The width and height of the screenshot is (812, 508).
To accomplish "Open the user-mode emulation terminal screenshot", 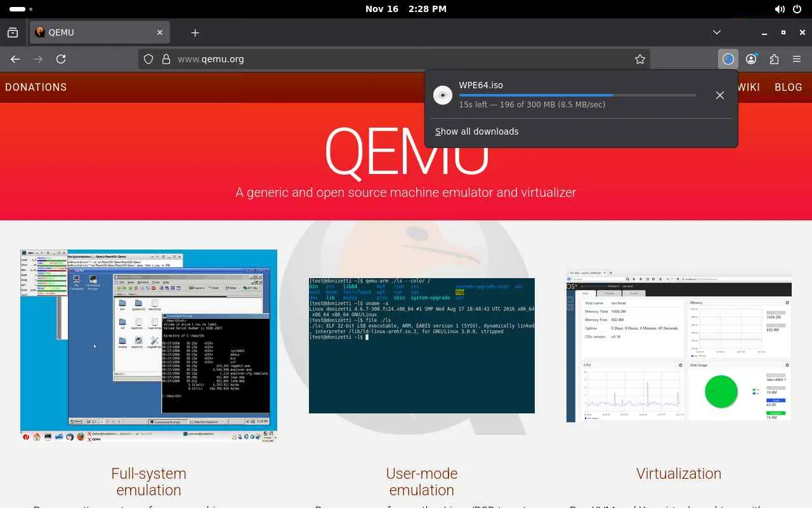I will [422, 345].
